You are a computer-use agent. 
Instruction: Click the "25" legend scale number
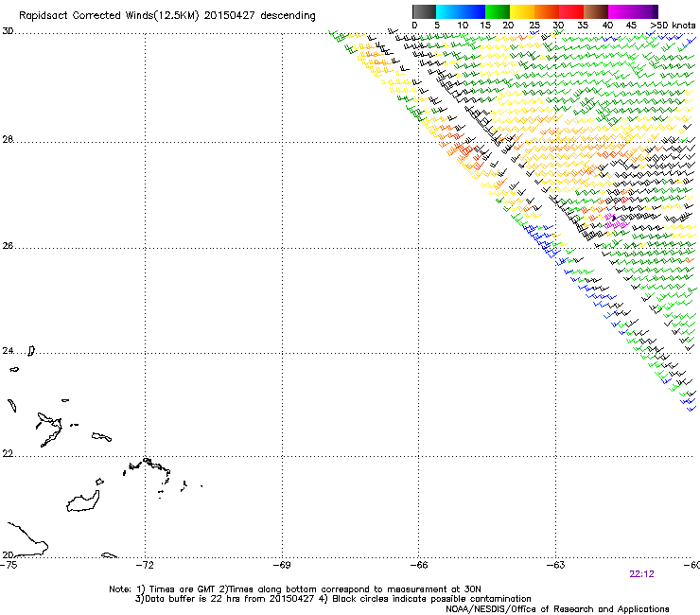(534, 26)
